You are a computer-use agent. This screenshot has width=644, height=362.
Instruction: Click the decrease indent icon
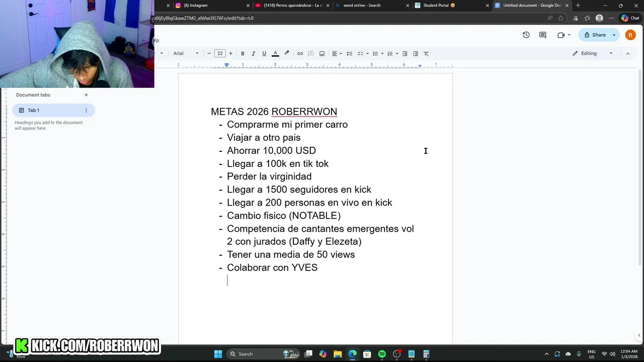[405, 53]
